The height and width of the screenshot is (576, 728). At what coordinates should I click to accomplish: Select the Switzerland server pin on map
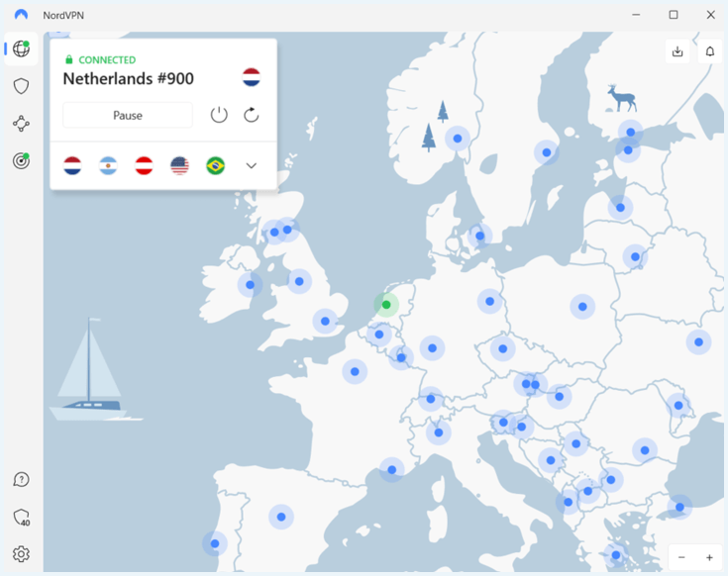(x=431, y=399)
